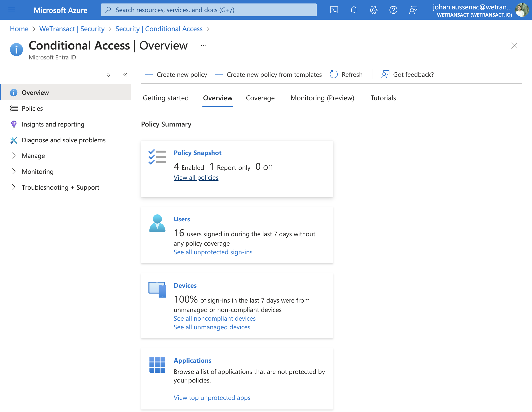
Task: Click the Devices card icon
Action: [157, 289]
